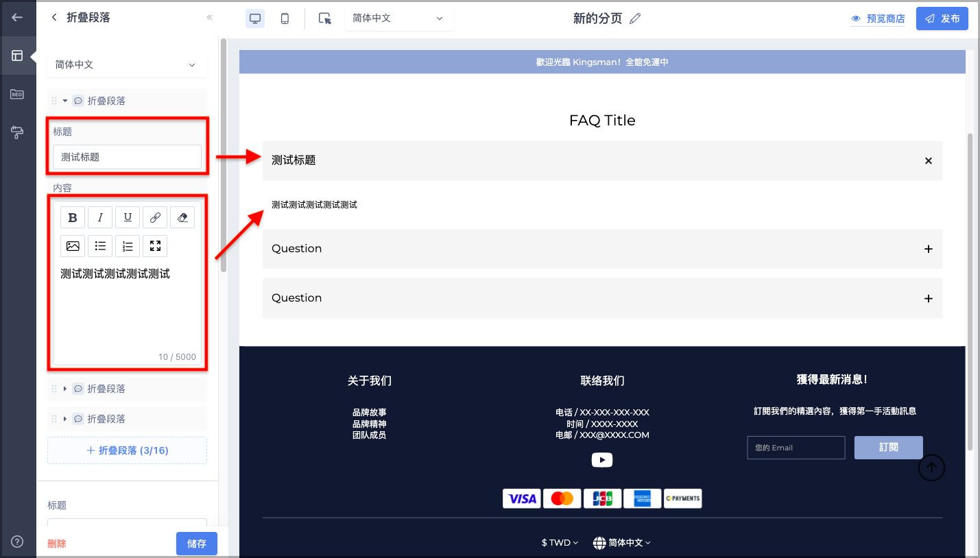Expand the second 折叠段落 item
Viewport: 980px width, 558px height.
pos(65,389)
